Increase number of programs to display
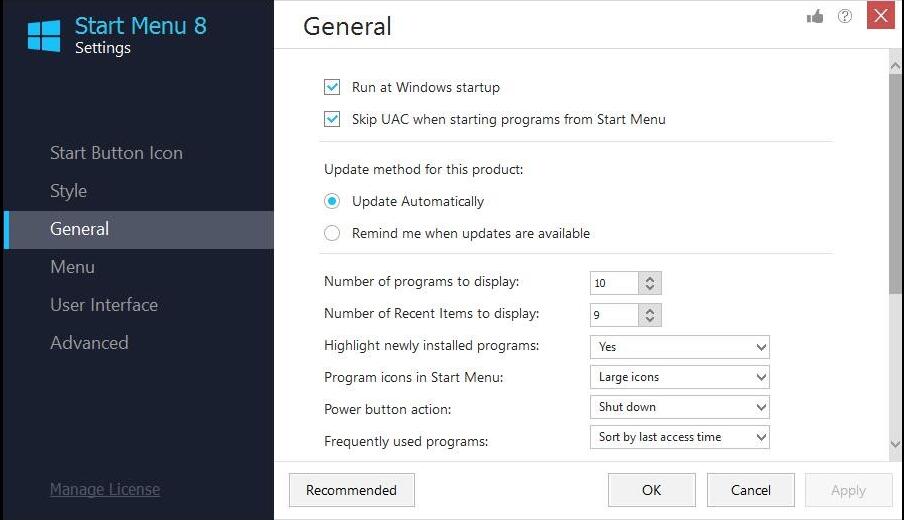 650,278
